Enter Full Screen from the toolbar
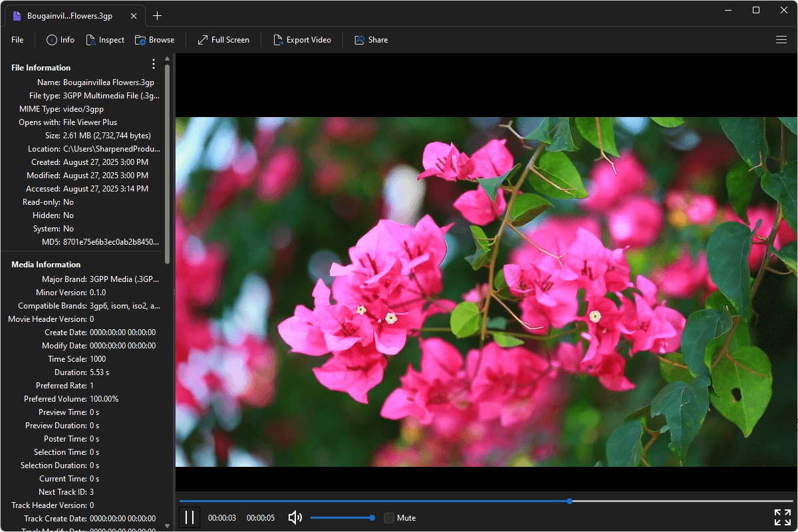The image size is (798, 532). click(223, 40)
